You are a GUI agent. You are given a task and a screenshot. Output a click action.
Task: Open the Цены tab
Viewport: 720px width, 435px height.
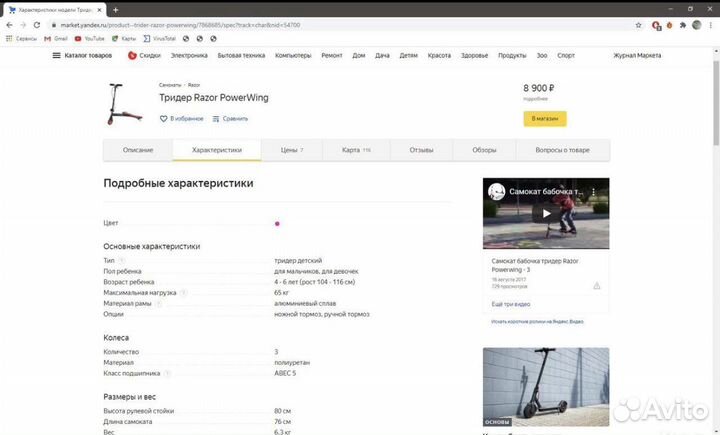pos(291,150)
